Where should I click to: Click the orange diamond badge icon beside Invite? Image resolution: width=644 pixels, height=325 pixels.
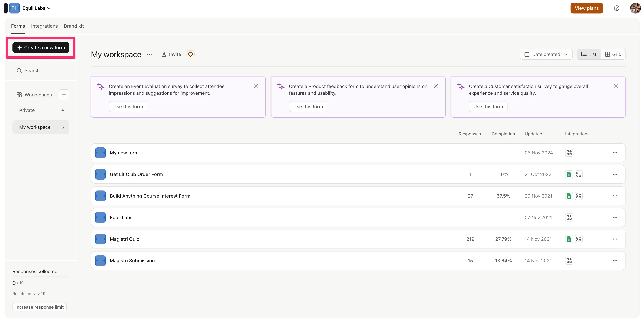pos(191,54)
